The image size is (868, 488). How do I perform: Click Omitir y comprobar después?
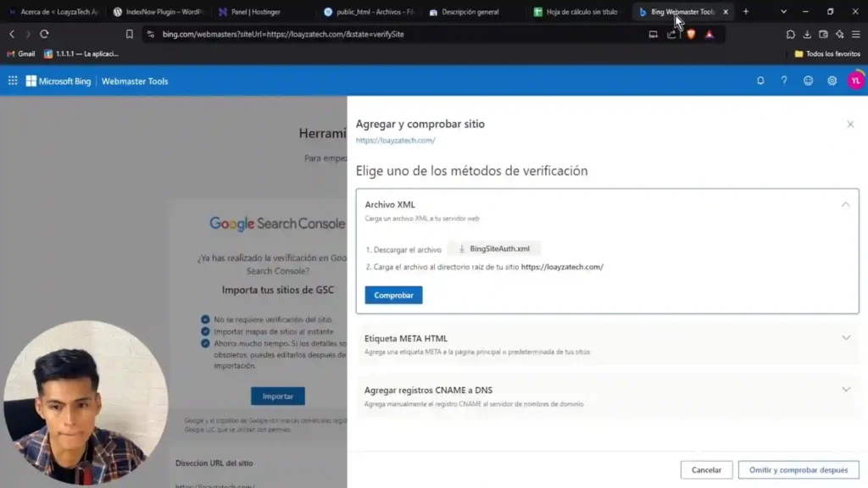click(x=798, y=469)
